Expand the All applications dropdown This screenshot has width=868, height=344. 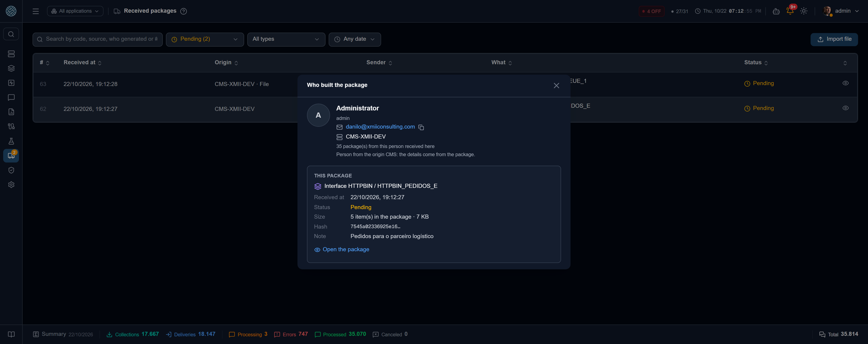tap(75, 11)
